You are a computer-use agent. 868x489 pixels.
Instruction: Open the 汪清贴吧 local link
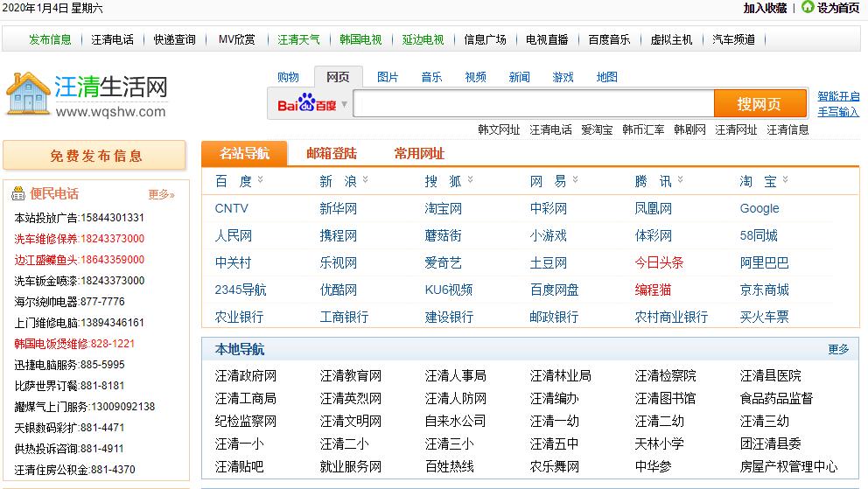tap(239, 467)
